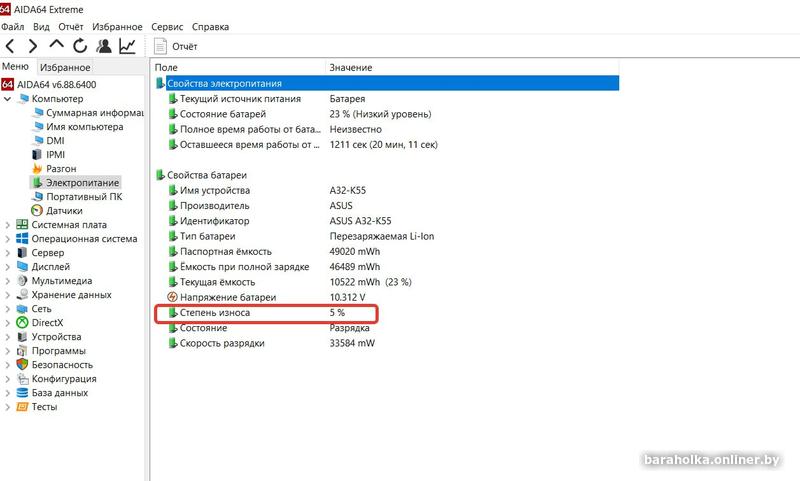The width and height of the screenshot is (800, 481).
Task: Switch to the Избранное sidebar tab
Action: tap(65, 67)
